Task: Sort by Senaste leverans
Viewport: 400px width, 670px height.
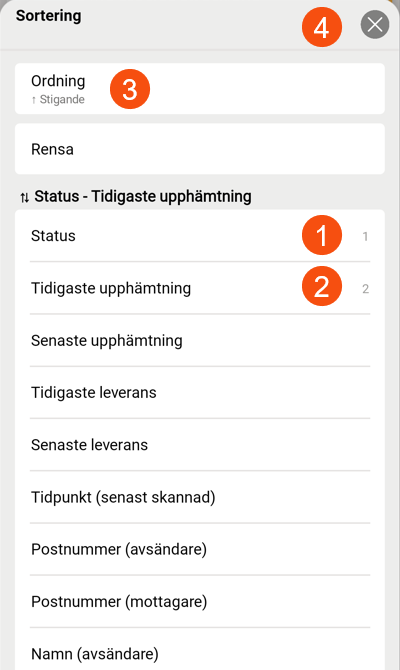Action: tap(200, 445)
